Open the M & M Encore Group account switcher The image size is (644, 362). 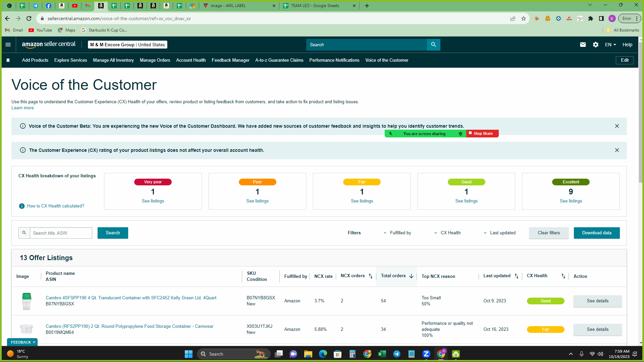coord(127,45)
